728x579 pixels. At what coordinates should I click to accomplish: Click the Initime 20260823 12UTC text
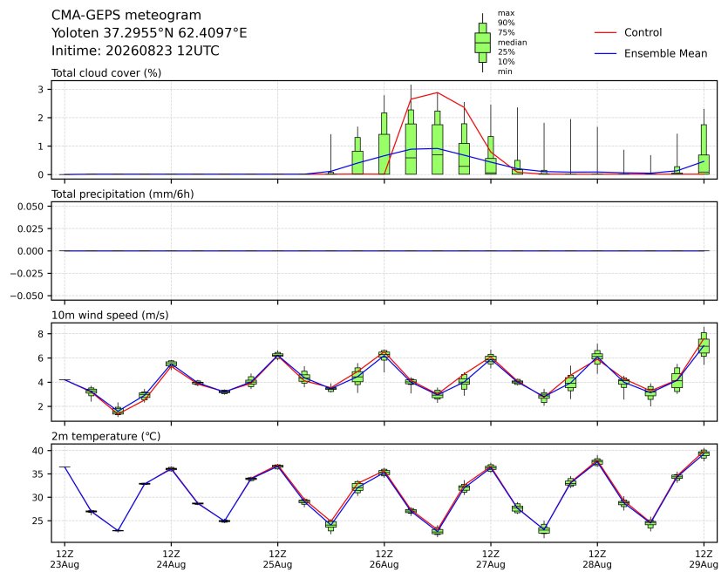pos(135,51)
